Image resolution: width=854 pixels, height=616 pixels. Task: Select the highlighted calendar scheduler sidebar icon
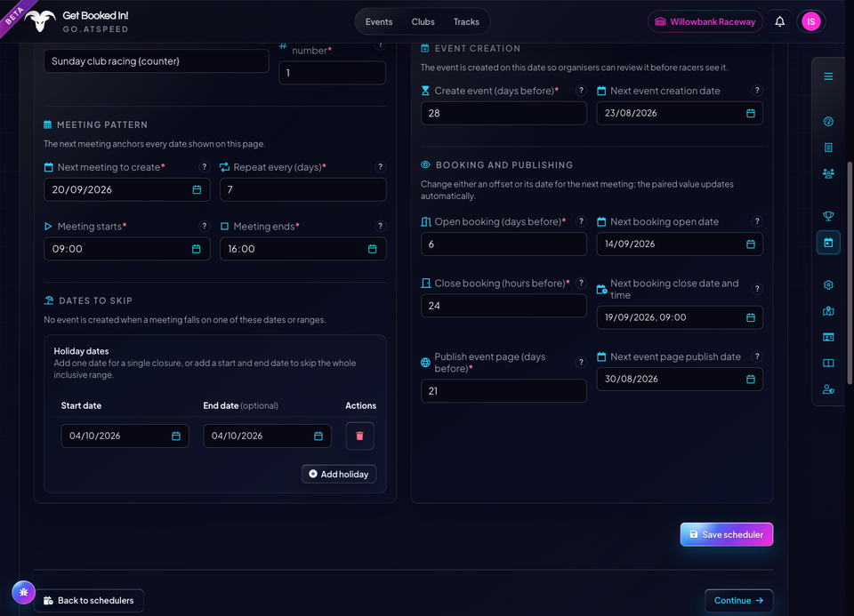point(828,242)
